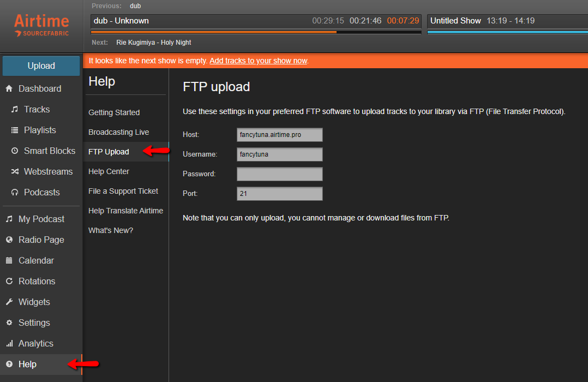This screenshot has height=382, width=588.
Task: Click the My Podcast music icon
Action: [x=9, y=219]
